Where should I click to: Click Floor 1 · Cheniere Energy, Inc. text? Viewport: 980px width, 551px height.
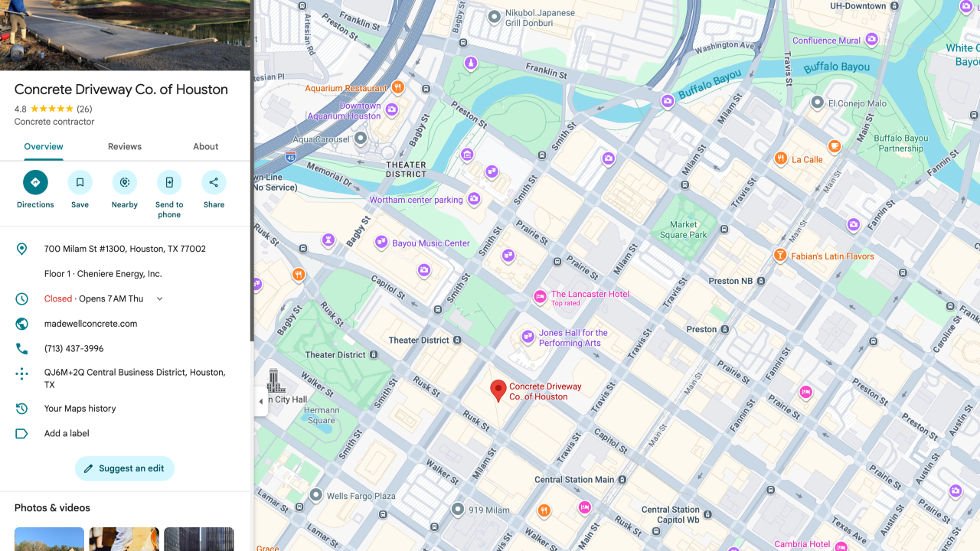coord(103,273)
